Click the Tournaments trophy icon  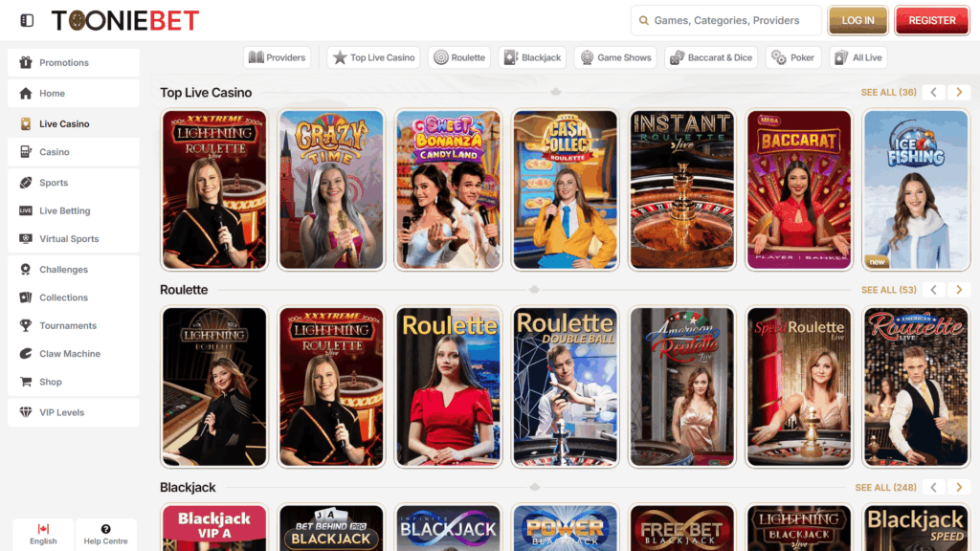click(26, 326)
